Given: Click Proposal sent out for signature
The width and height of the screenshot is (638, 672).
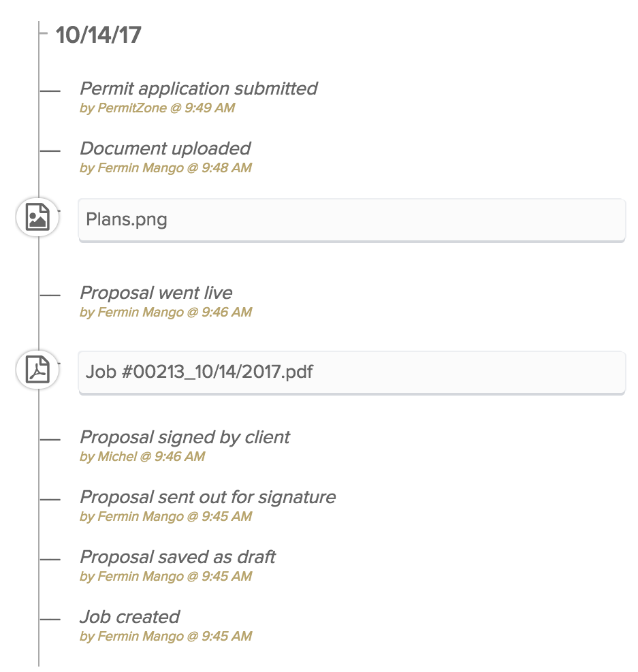Looking at the screenshot, I should [x=208, y=497].
